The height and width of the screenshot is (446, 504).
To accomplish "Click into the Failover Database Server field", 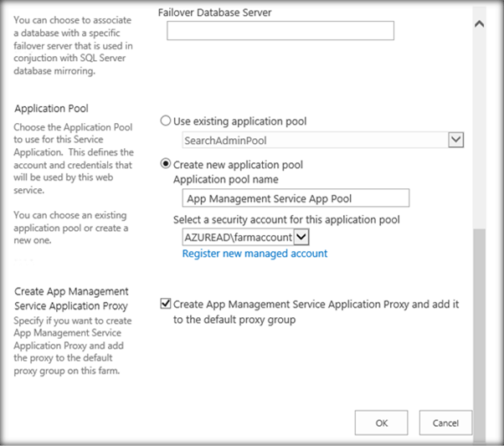I will [280, 31].
